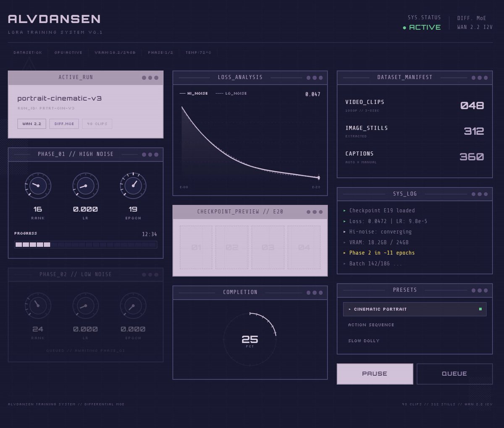The width and height of the screenshot is (504, 428).
Task: Click the PHASE:1/2 status chip
Action: (160, 53)
